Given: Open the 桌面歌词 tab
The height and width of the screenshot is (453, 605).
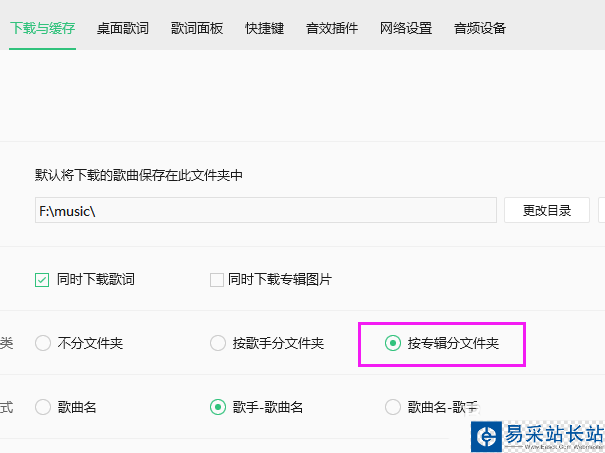Looking at the screenshot, I should click(122, 28).
